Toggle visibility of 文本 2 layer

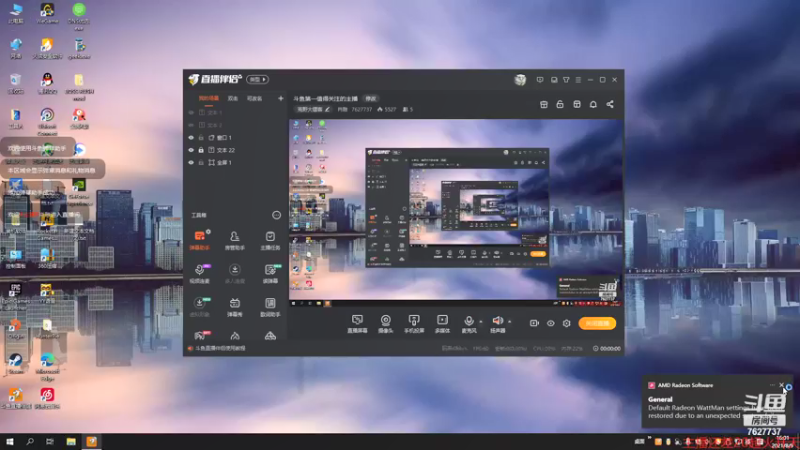[x=191, y=125]
